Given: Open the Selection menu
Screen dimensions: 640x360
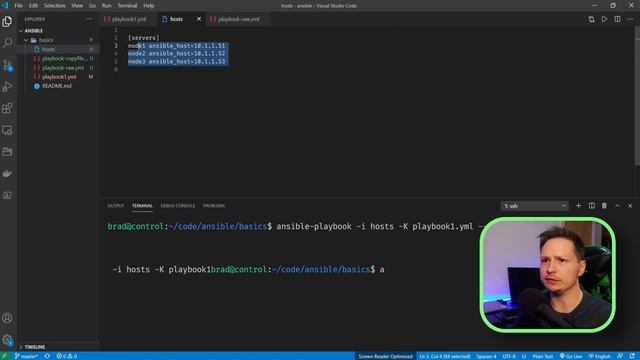Looking at the screenshot, I should tap(54, 6).
